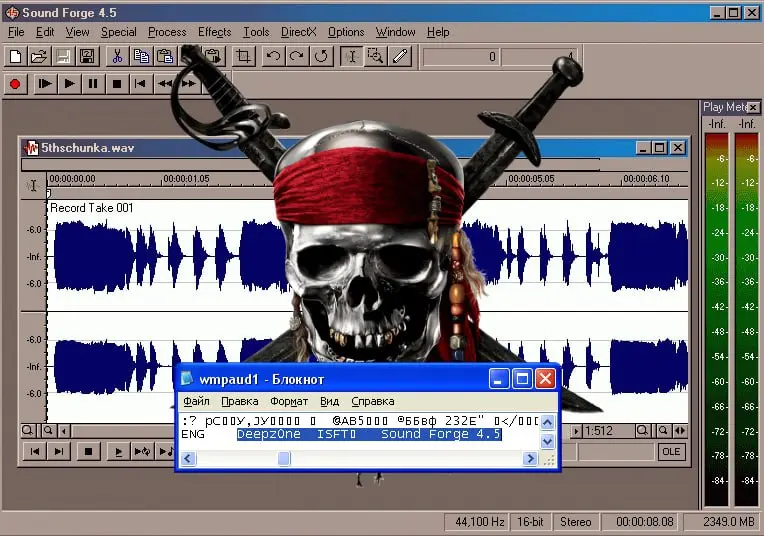
Task: Select the Edit cursor tool
Action: point(352,57)
